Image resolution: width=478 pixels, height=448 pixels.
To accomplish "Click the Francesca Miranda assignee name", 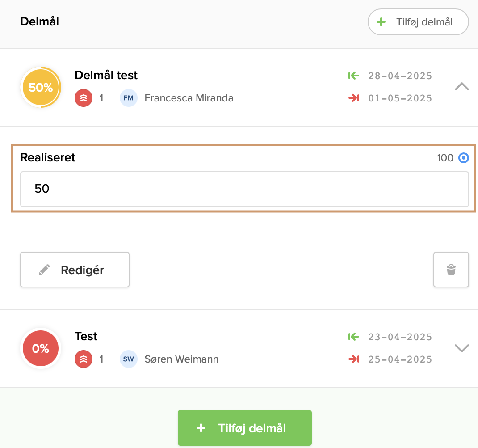I will [x=189, y=98].
